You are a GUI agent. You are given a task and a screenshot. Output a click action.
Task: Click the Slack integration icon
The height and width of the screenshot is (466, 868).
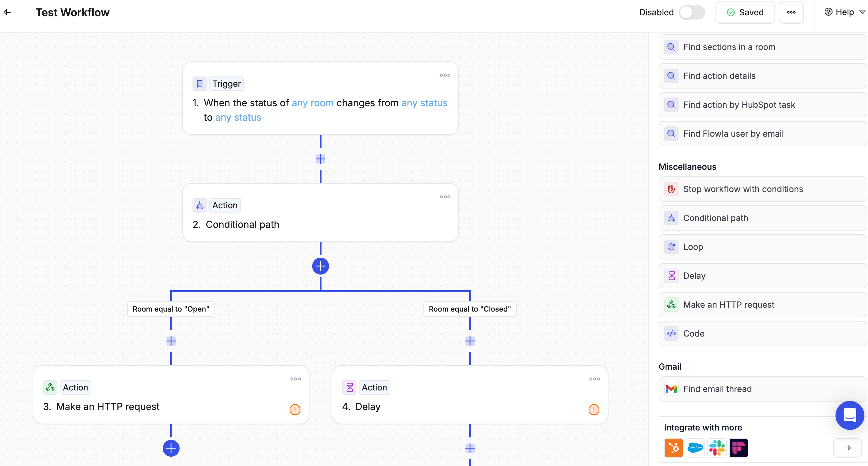[x=717, y=448]
